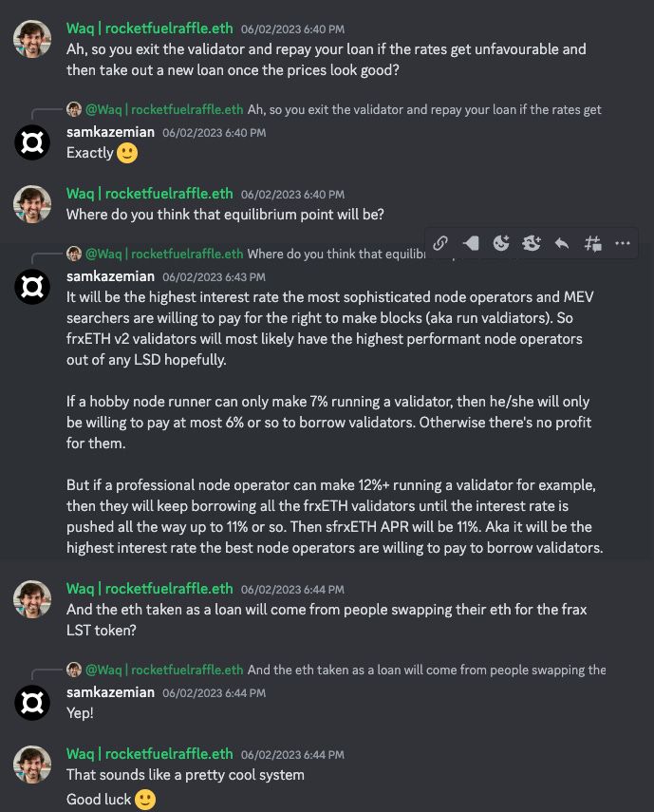Click the smiley emoji after "Good luck"
The width and height of the screenshot is (654, 812).
(145, 800)
